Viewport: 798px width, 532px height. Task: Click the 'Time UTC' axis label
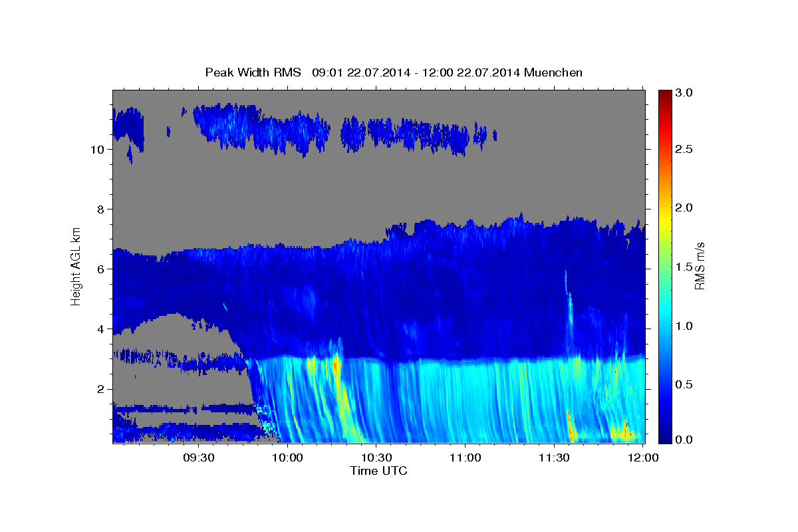coord(378,471)
